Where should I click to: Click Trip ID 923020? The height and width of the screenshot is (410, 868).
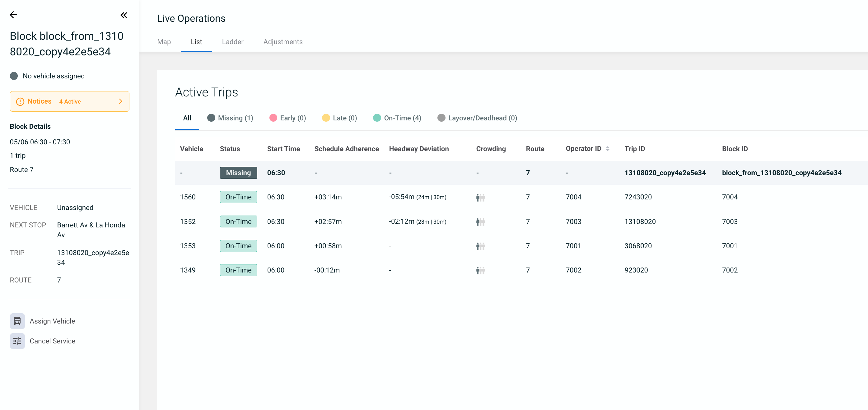point(636,270)
